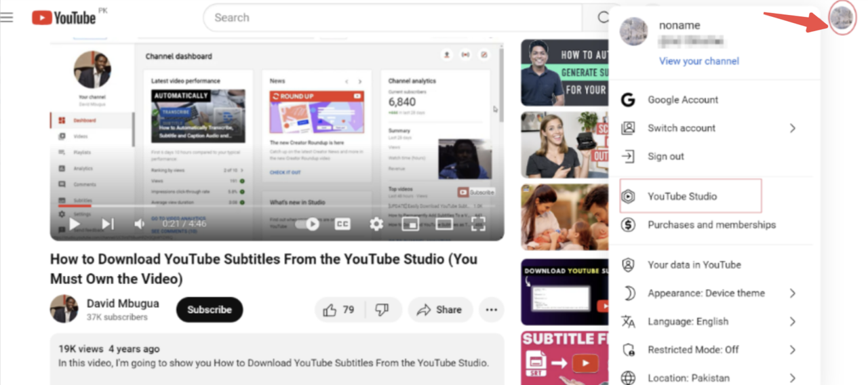Click the Subscribe button

coord(210,310)
